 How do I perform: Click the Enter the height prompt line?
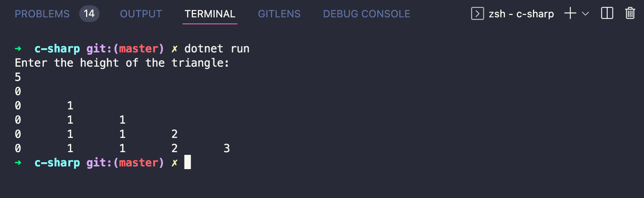point(122,63)
